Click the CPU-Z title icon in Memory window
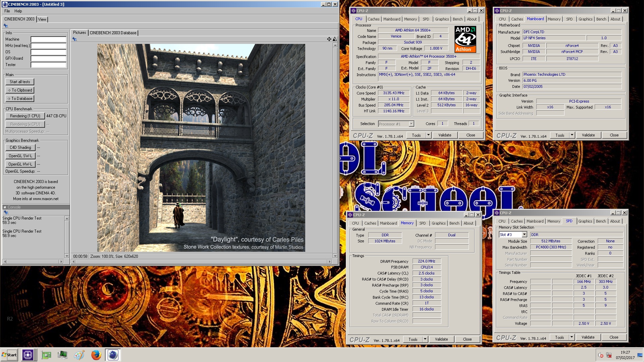Image resolution: width=644 pixels, height=362 pixels. click(350, 215)
